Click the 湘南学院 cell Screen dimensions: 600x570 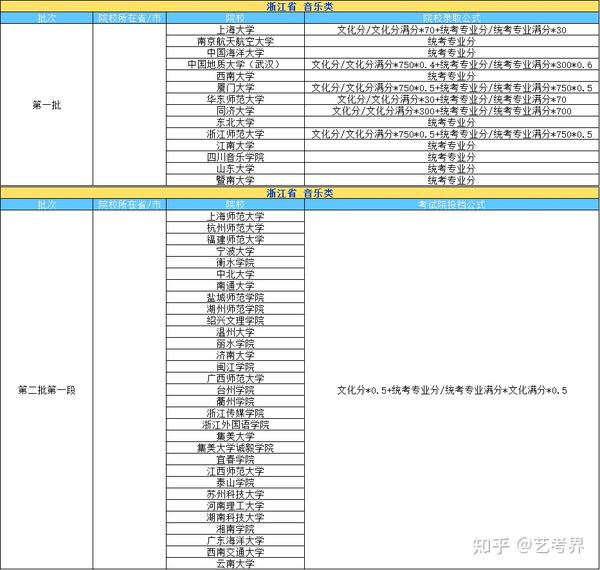(235, 529)
